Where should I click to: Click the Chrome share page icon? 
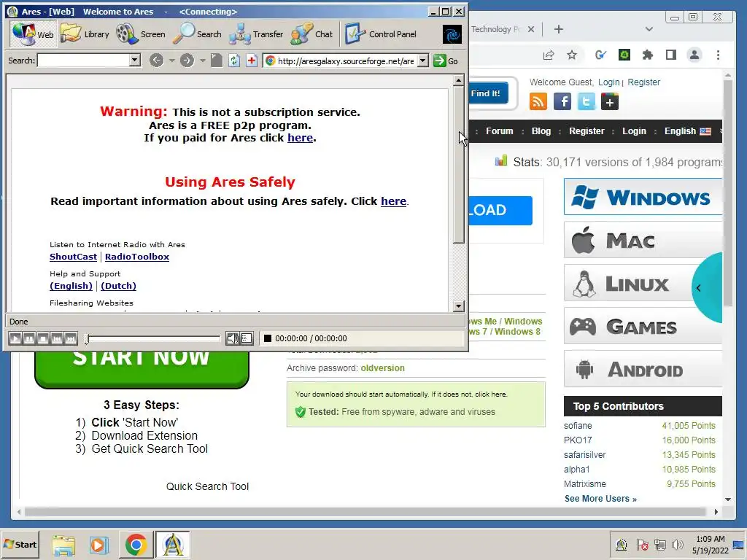(x=549, y=55)
